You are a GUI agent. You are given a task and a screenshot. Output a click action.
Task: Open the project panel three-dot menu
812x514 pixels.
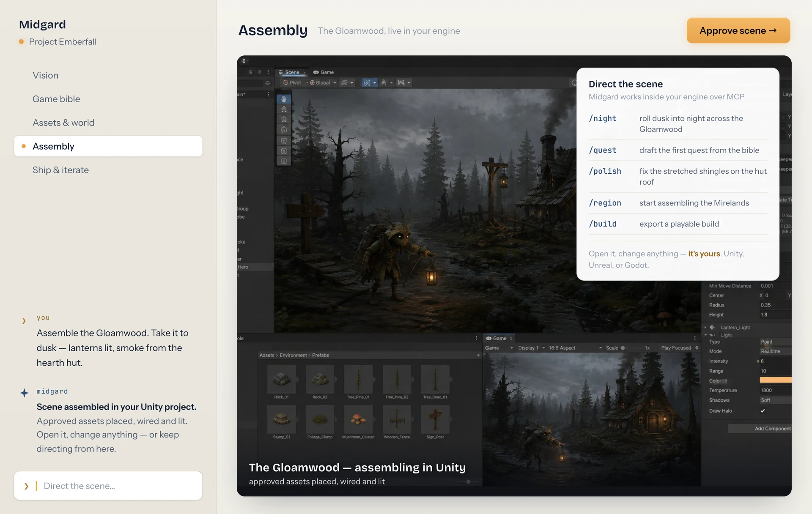pyautogui.click(x=476, y=338)
